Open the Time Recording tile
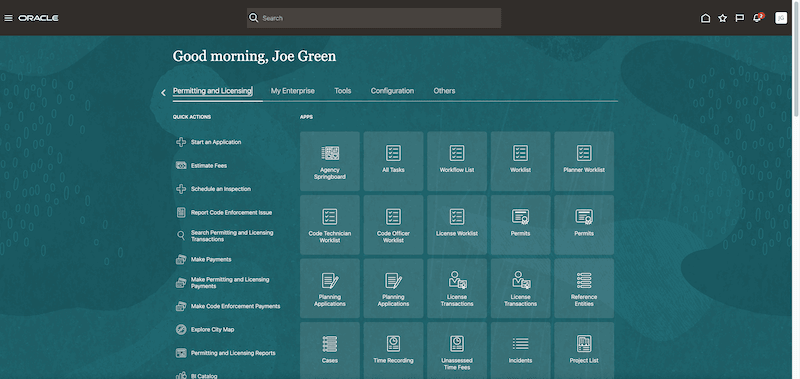 point(393,350)
